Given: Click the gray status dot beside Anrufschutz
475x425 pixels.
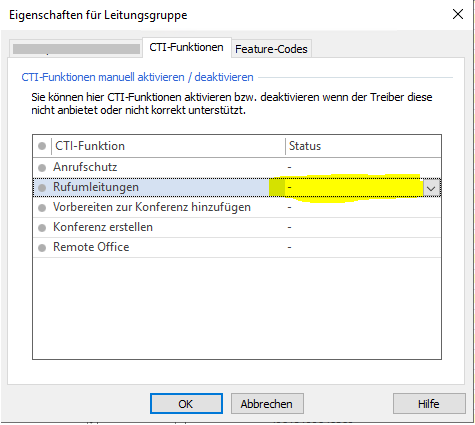Looking at the screenshot, I should [x=42, y=168].
